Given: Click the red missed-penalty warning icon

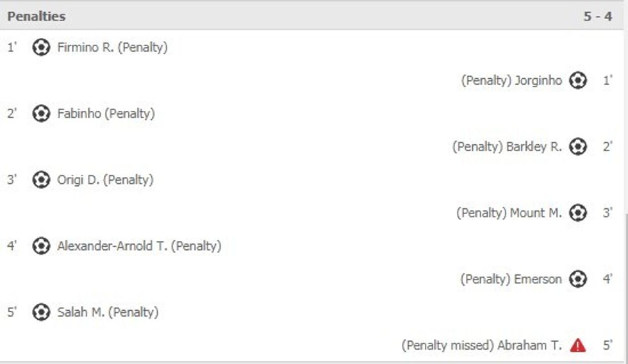Looking at the screenshot, I should coord(578,345).
